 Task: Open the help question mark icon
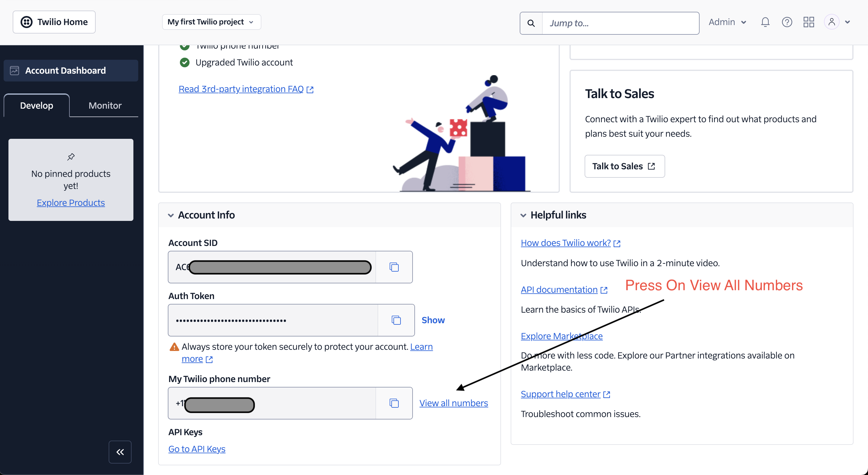tap(787, 22)
